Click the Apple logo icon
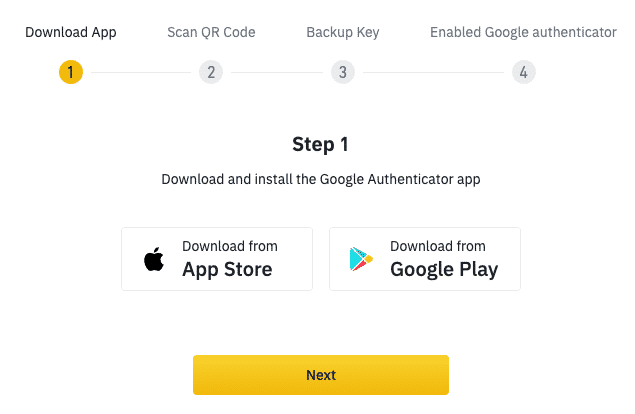 pyautogui.click(x=154, y=259)
